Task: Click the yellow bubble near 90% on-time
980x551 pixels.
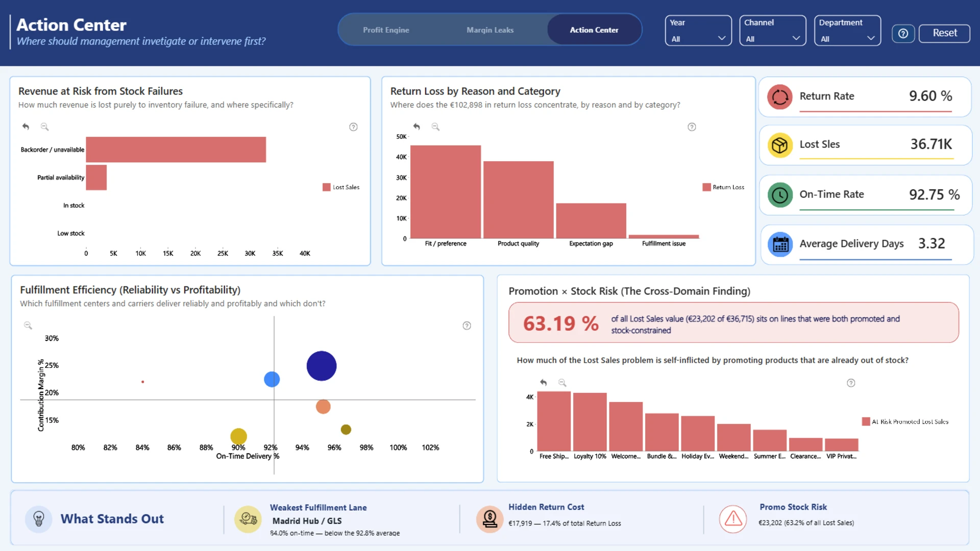Action: tap(239, 436)
